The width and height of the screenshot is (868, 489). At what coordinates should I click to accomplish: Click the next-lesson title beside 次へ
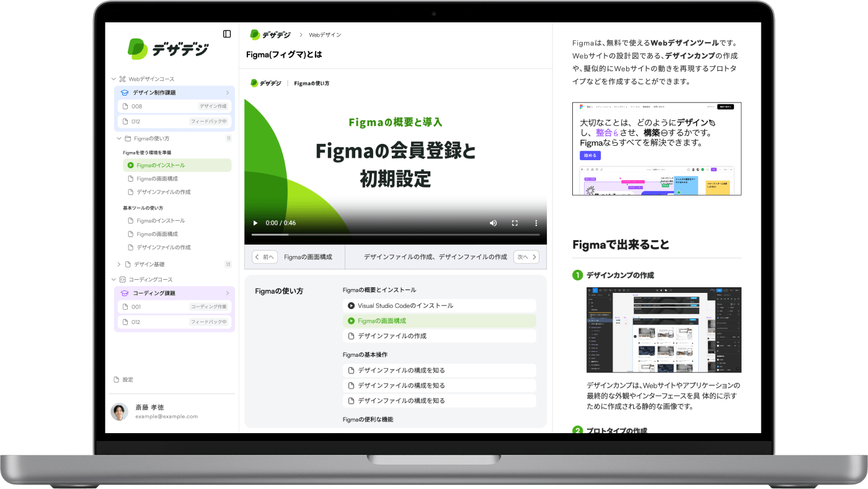click(x=435, y=257)
